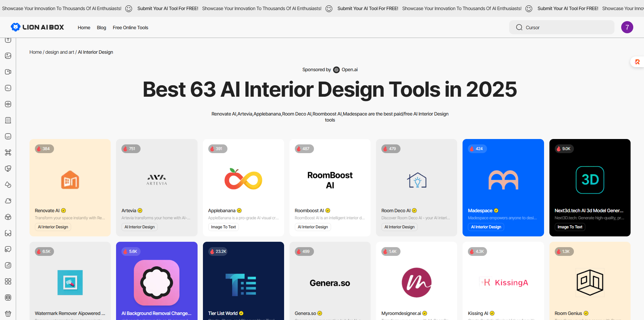Focus the search field showing Cursor
644x320 pixels.
[562, 27]
